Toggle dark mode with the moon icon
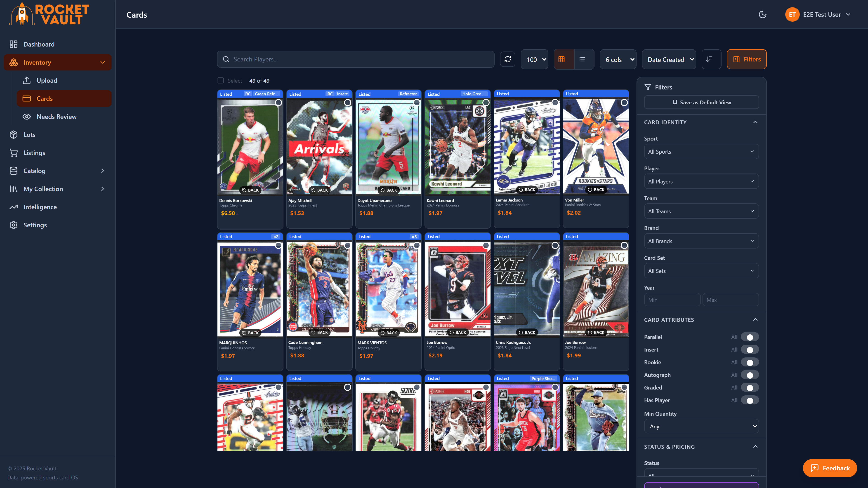 click(x=762, y=14)
